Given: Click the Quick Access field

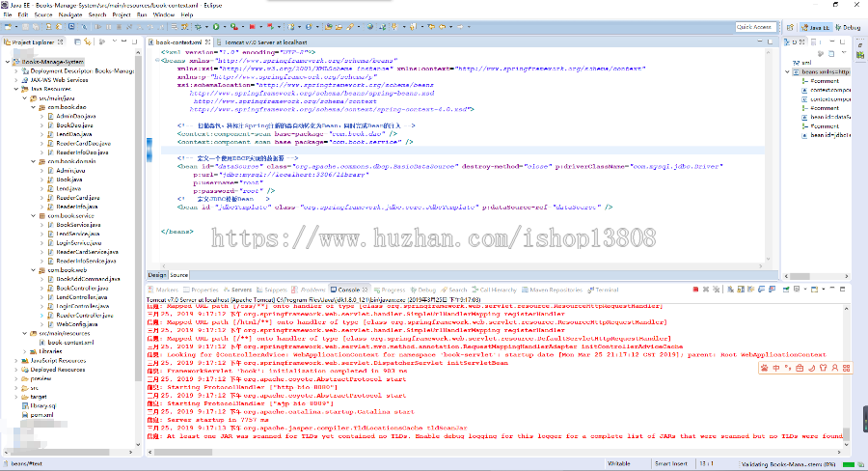Looking at the screenshot, I should coord(755,27).
